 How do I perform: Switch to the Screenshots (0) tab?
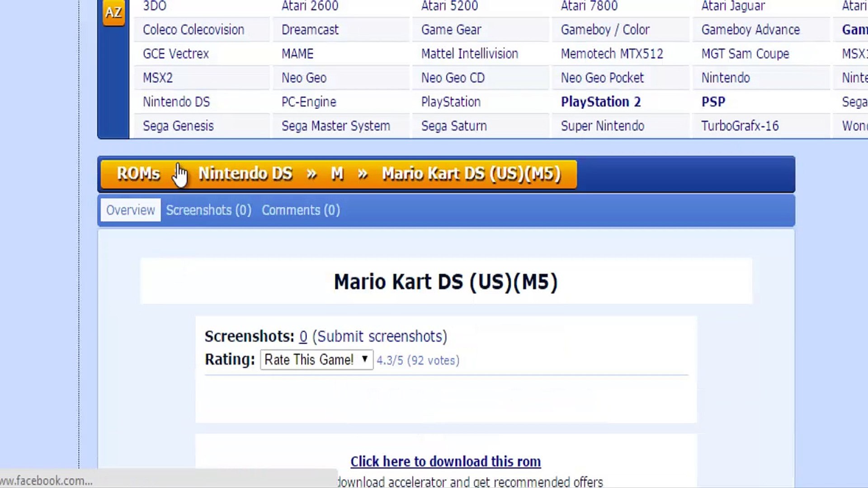208,210
